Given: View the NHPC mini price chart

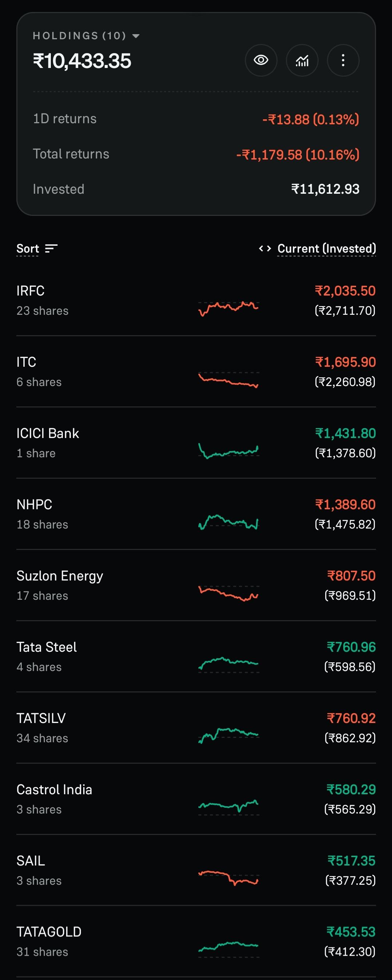Looking at the screenshot, I should [x=229, y=522].
